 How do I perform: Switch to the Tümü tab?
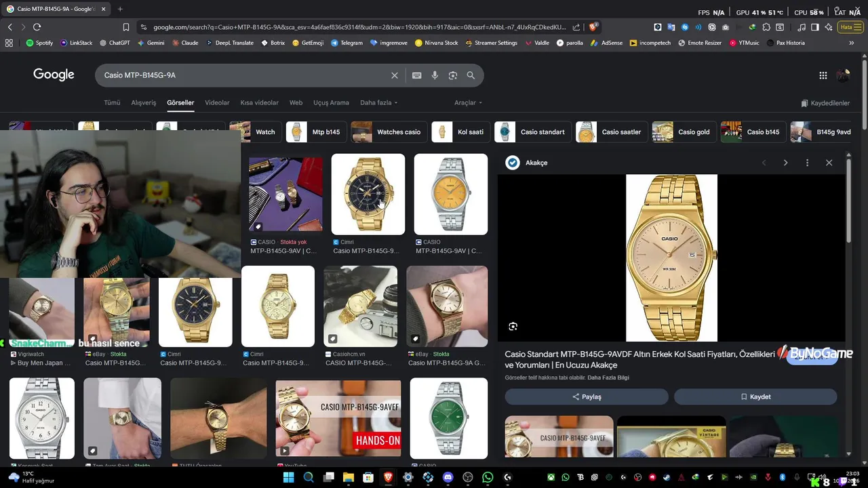pos(112,103)
